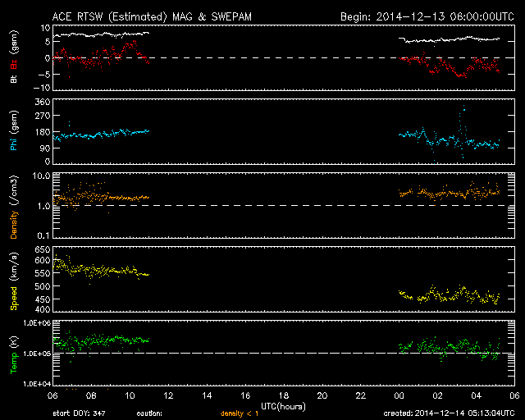Viewport: 525px width, 420px height.
Task: Click the UTC(hours) x-axis title
Action: click(x=283, y=407)
